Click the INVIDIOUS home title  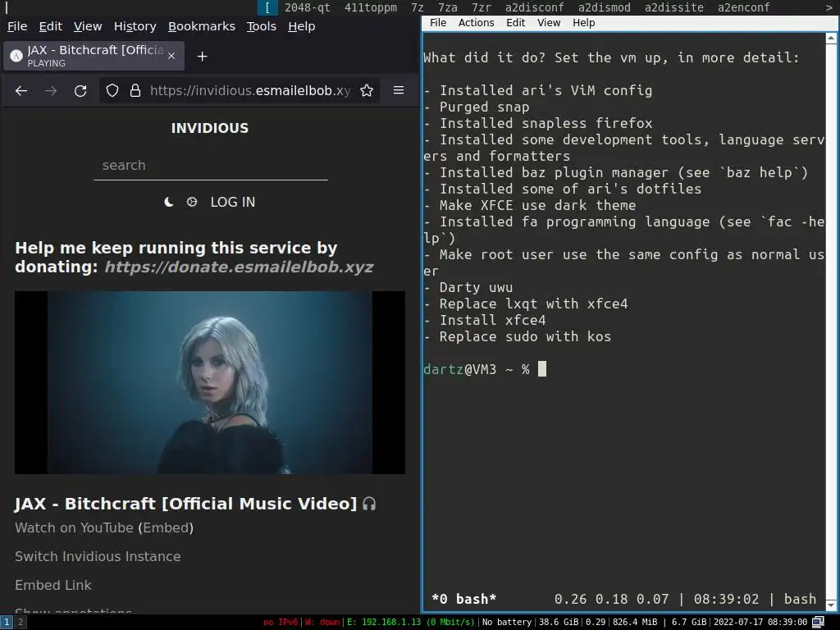(x=210, y=128)
